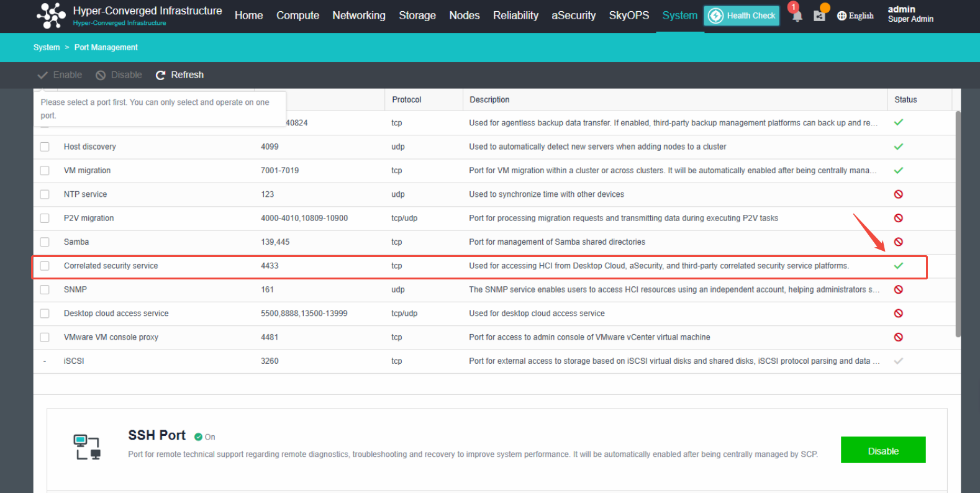Open the Compute menu

297,16
